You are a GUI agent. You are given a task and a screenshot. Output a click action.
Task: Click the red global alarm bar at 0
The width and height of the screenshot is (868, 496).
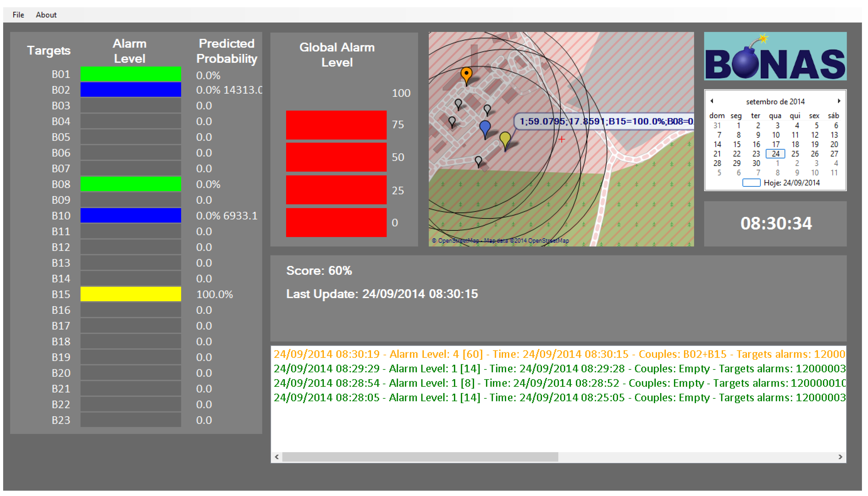pyautogui.click(x=336, y=222)
